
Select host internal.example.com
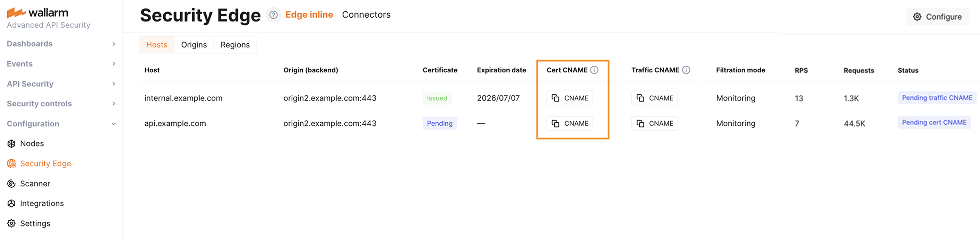[183, 98]
